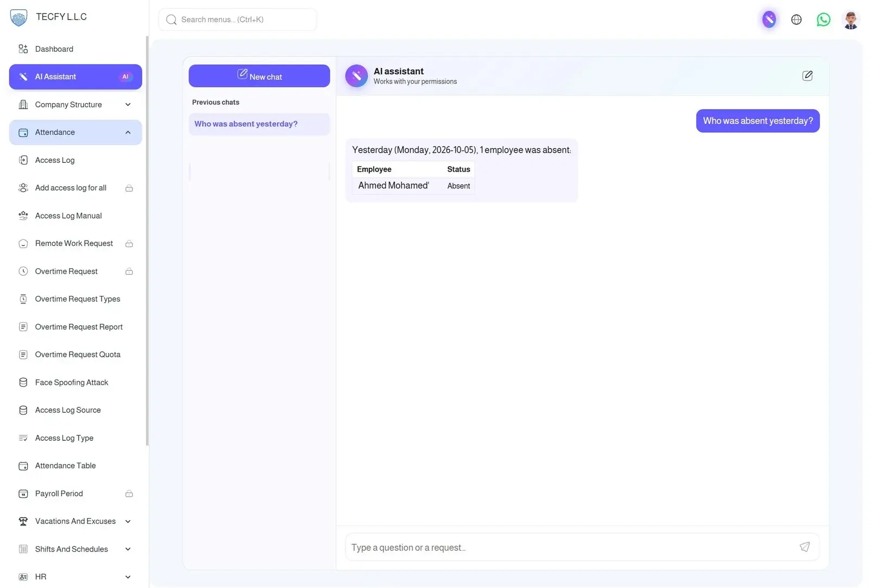869x588 pixels.
Task: Click the Face Spoofing Attack icon
Action: [23, 382]
